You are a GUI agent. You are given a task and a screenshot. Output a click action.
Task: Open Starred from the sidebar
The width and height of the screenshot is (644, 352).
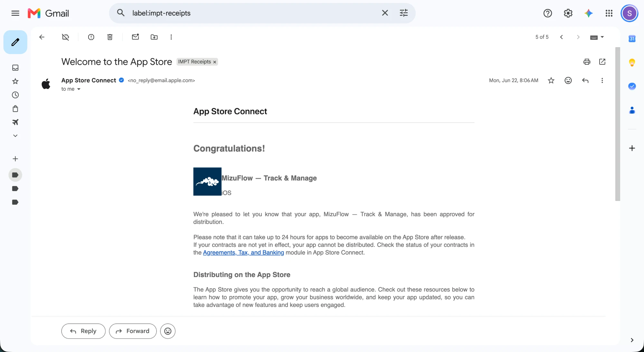coord(15,81)
